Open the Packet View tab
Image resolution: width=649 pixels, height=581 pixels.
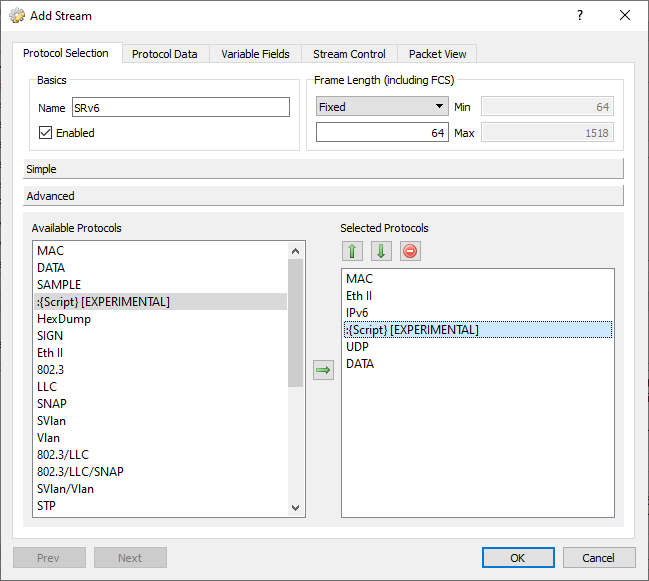coord(437,54)
